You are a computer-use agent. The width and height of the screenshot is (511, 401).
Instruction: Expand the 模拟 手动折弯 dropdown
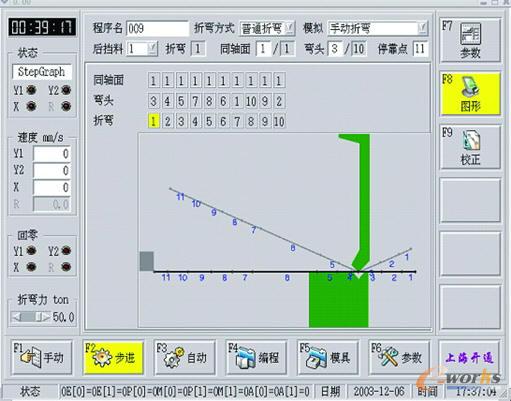click(x=423, y=29)
